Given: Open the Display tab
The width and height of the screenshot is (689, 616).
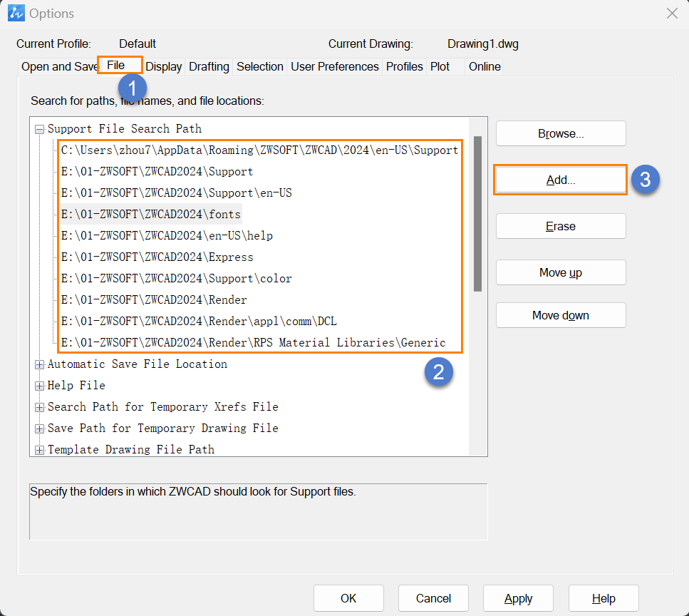Looking at the screenshot, I should (x=163, y=66).
